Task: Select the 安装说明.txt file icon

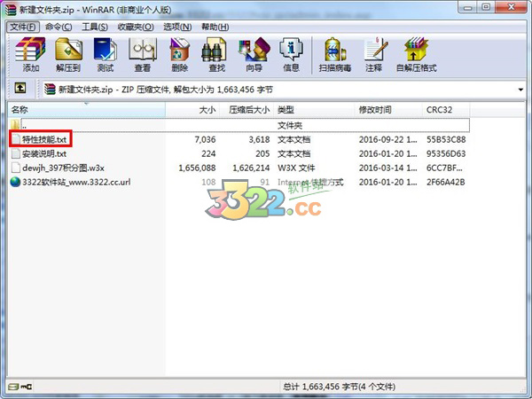Action: point(16,153)
